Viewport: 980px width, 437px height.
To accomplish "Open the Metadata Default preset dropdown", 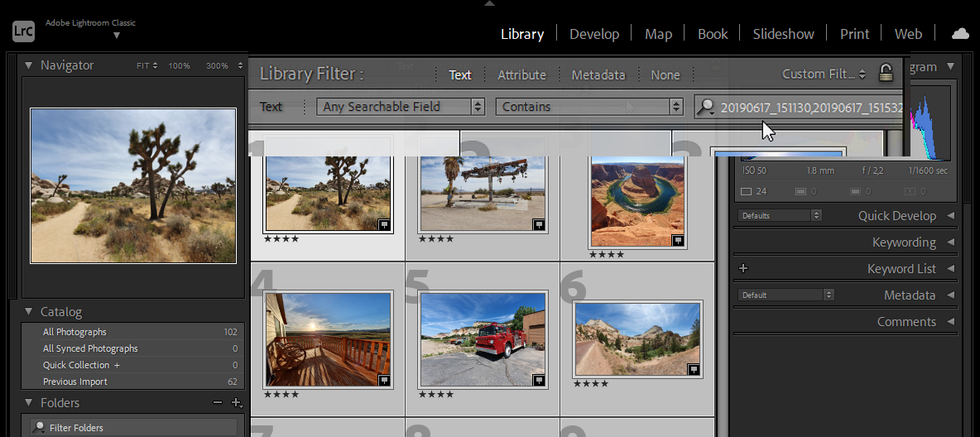I will coord(785,295).
